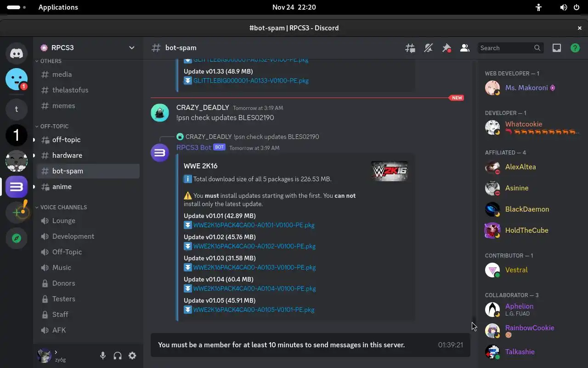Open pinned messages icon
588x368 pixels.
pyautogui.click(x=446, y=48)
